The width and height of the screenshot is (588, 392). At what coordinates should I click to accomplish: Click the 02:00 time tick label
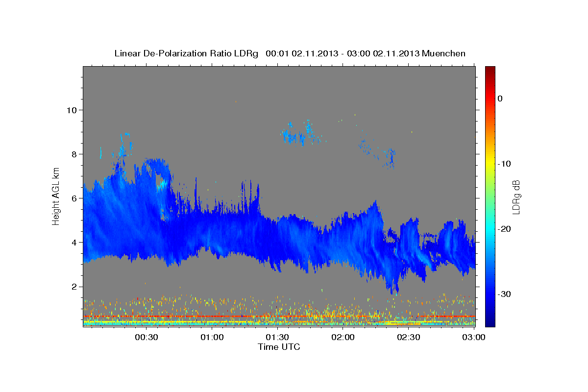(x=343, y=337)
